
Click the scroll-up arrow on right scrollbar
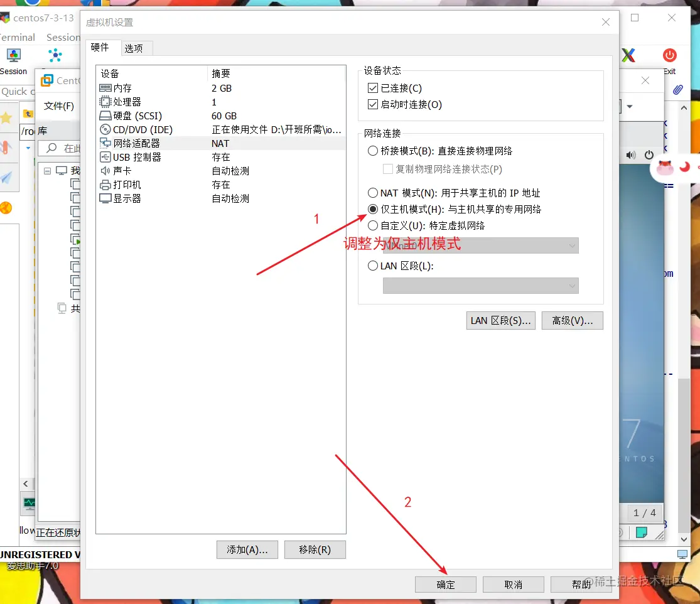(x=684, y=107)
